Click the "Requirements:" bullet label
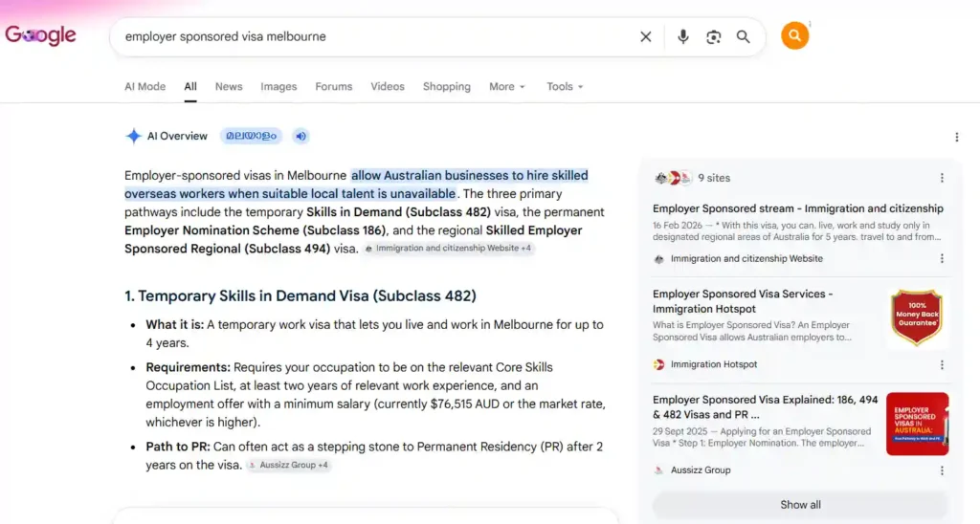This screenshot has width=980, height=524. [x=189, y=367]
